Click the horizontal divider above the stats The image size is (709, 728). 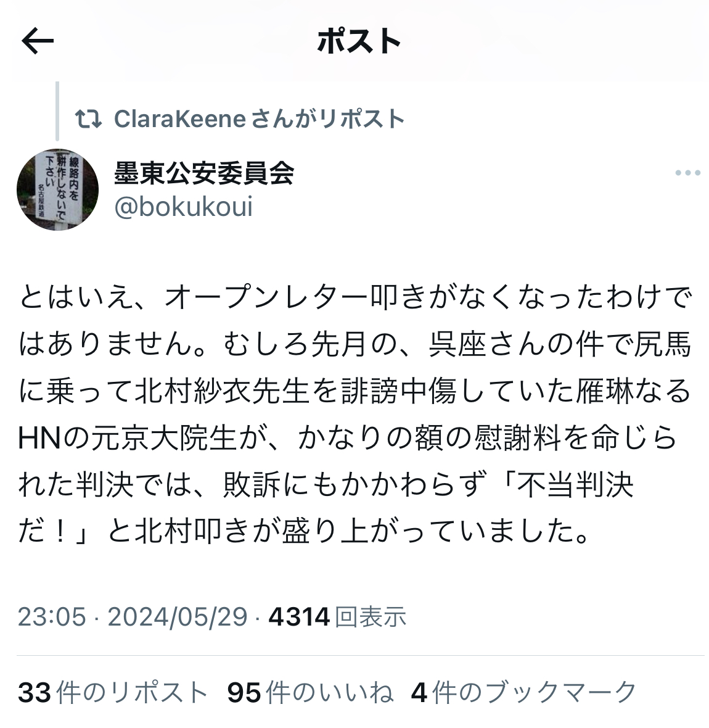tap(361, 656)
